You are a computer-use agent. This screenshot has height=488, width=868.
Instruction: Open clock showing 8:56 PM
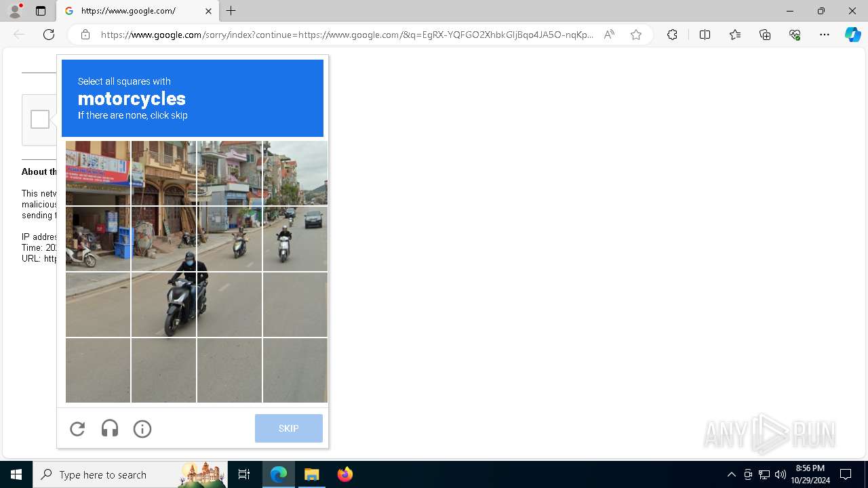(810, 474)
